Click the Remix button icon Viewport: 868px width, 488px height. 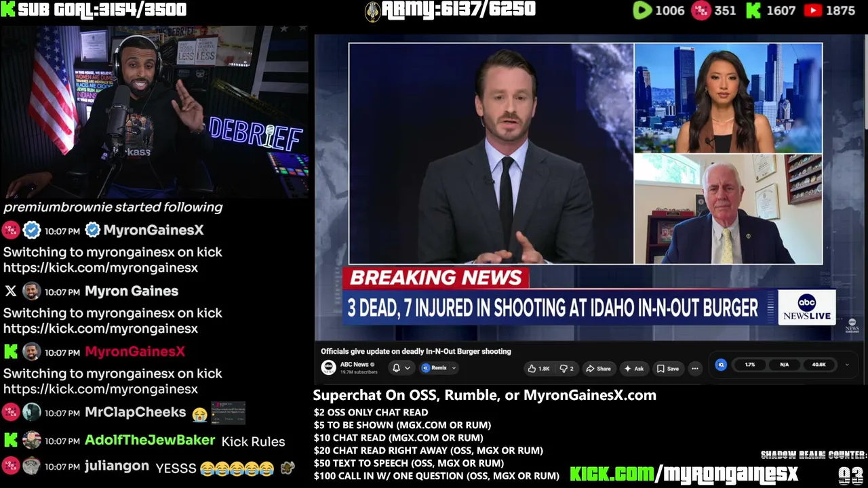tap(426, 368)
